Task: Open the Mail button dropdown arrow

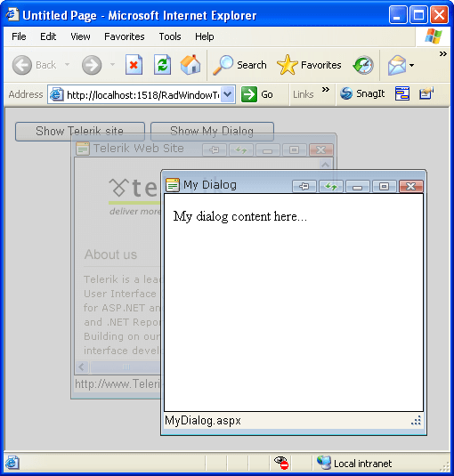Action: coord(411,65)
